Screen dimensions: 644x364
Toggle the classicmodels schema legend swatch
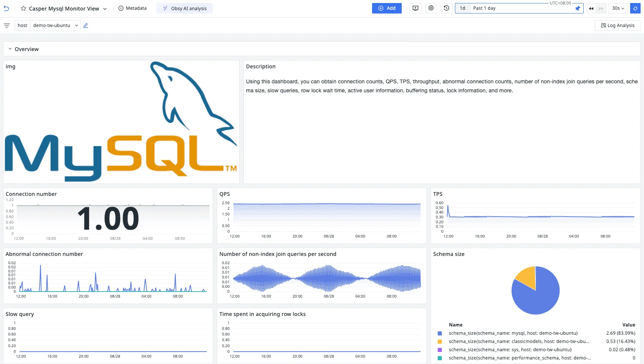point(440,341)
